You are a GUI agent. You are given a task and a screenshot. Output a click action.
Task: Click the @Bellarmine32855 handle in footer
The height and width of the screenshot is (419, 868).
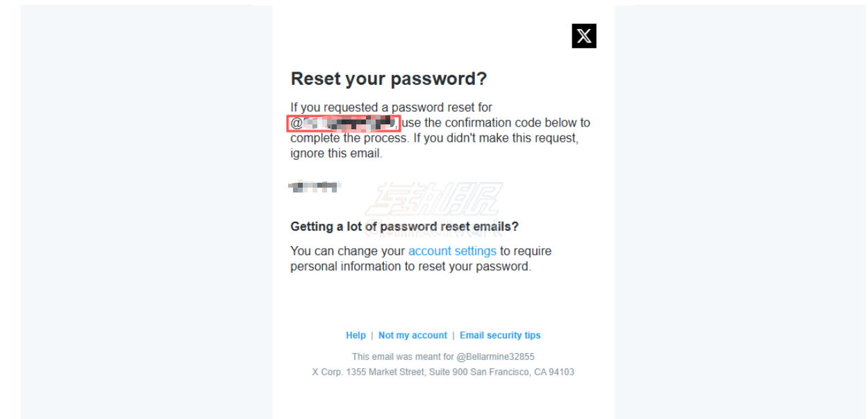495,356
